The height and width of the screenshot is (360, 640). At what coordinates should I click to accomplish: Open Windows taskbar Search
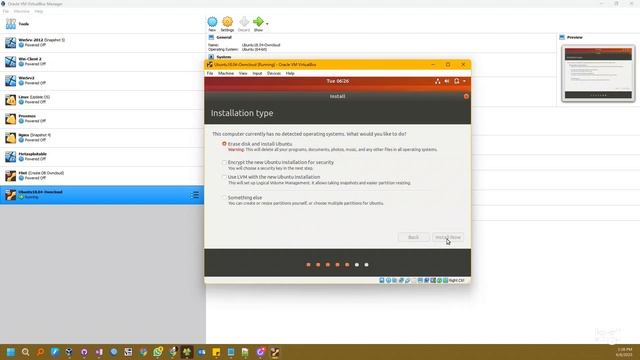click(x=25, y=352)
